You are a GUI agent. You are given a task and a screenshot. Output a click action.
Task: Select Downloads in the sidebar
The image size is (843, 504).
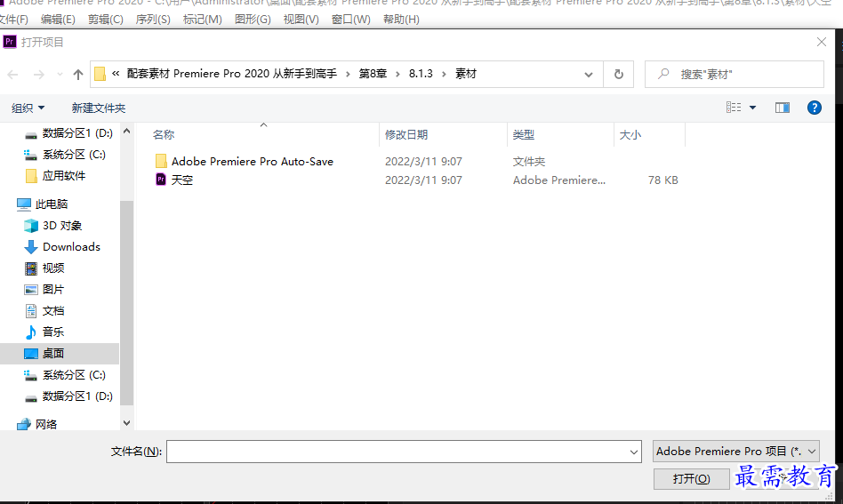pos(71,246)
